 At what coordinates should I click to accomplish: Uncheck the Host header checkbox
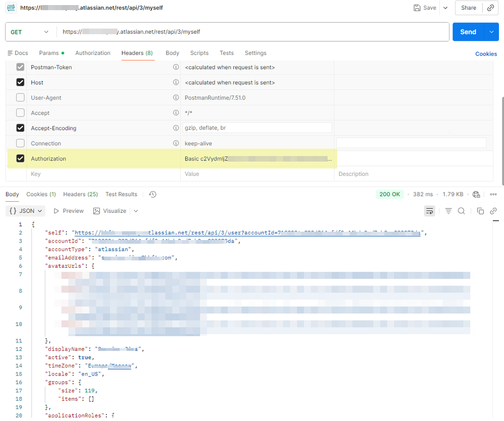[20, 82]
